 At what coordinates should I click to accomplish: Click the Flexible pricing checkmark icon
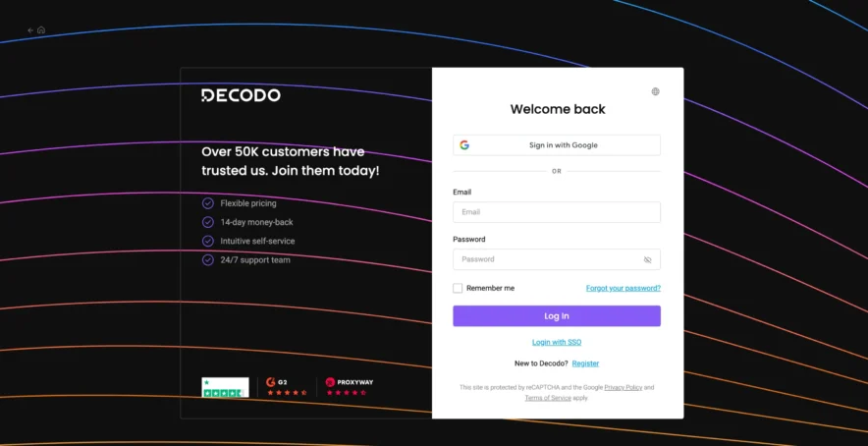[208, 203]
